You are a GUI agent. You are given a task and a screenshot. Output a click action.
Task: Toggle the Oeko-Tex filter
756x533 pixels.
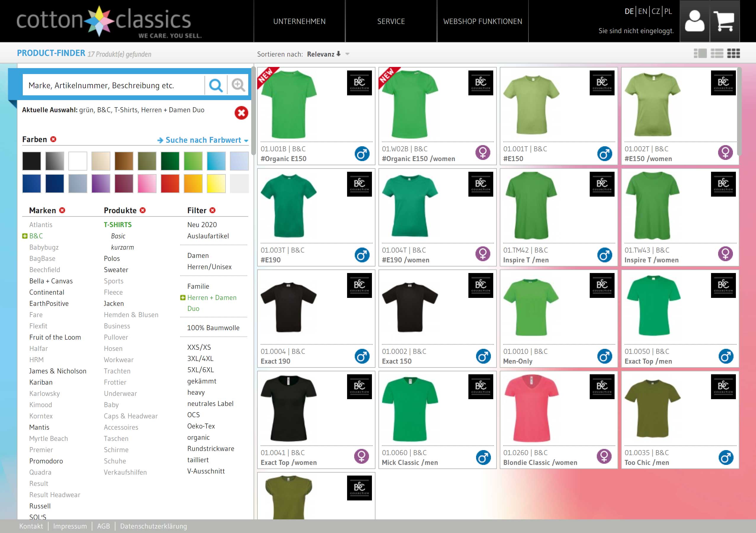pos(201,426)
